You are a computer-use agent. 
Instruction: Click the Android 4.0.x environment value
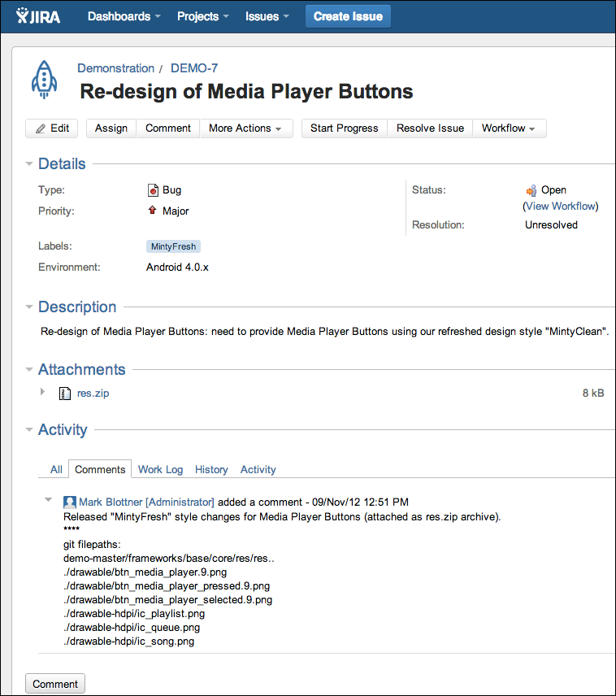177,268
